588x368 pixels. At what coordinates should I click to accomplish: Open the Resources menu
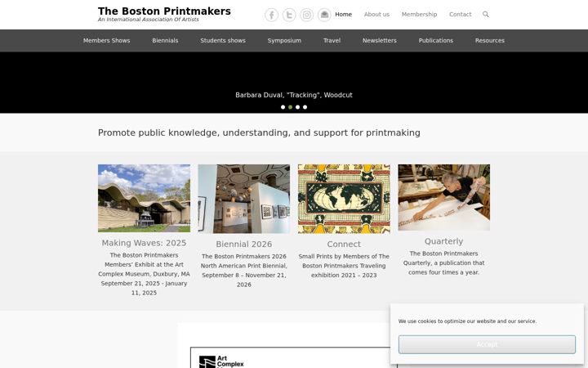[490, 41]
